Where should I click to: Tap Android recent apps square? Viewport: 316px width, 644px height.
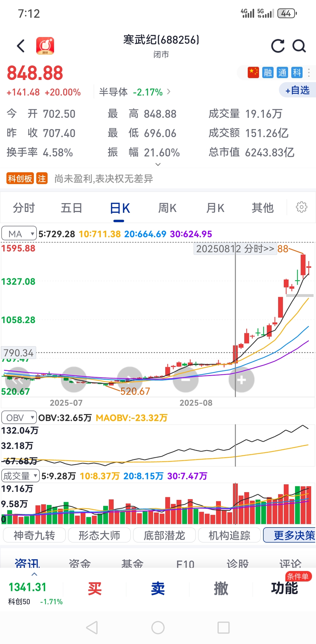[224, 628]
